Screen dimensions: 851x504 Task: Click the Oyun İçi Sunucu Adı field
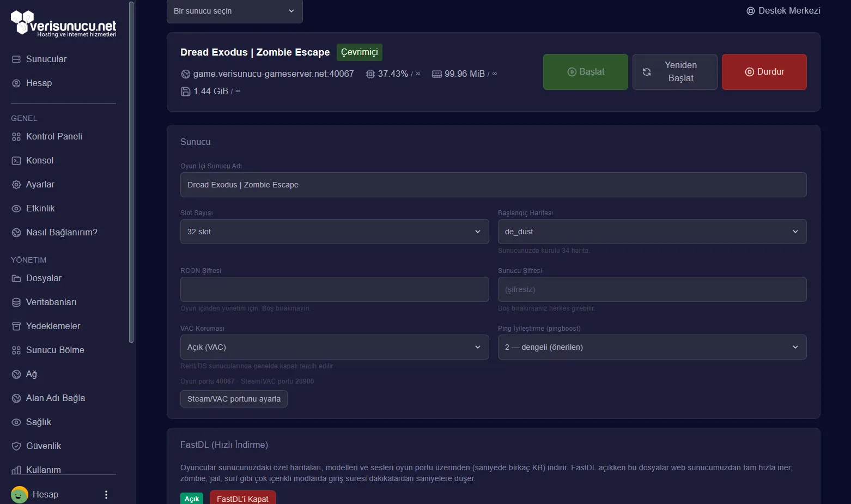[494, 185]
